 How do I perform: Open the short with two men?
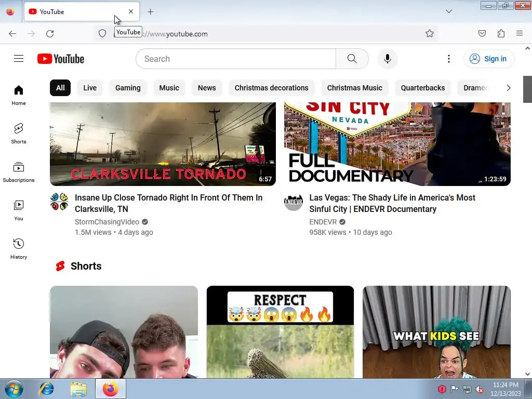click(124, 332)
